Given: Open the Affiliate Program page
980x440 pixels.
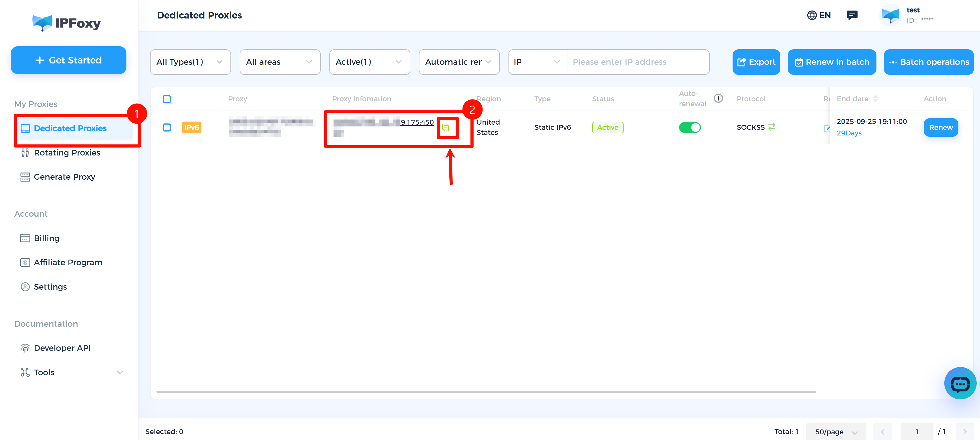Looking at the screenshot, I should click(x=68, y=262).
